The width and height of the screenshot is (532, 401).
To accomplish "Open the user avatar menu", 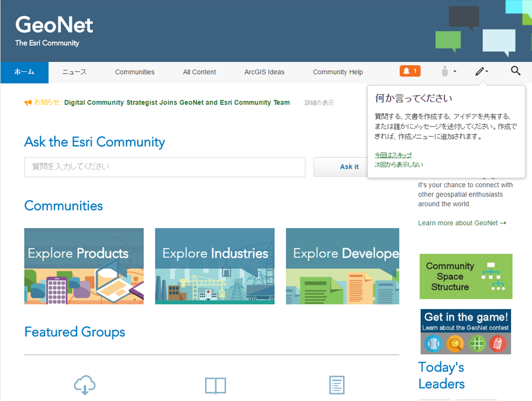I will [x=449, y=72].
